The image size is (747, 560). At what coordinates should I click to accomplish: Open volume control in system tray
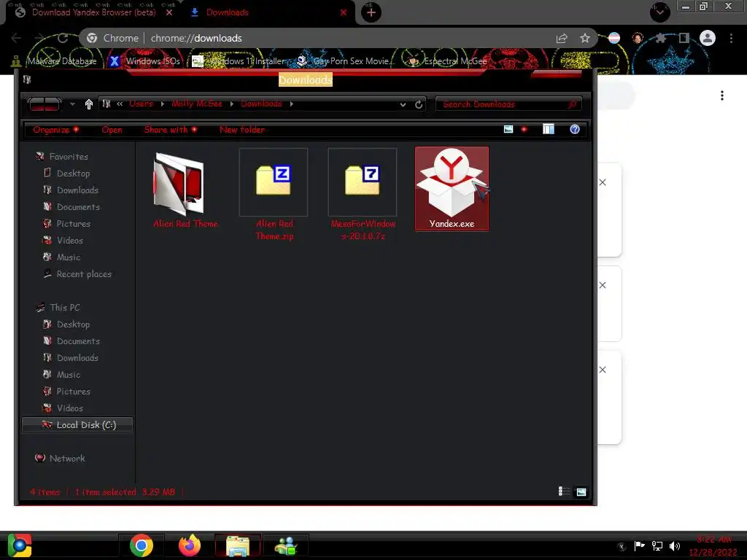tap(675, 546)
